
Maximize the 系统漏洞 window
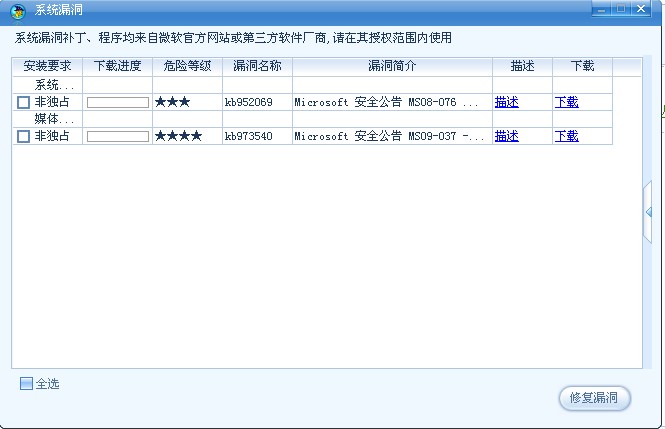tap(621, 9)
